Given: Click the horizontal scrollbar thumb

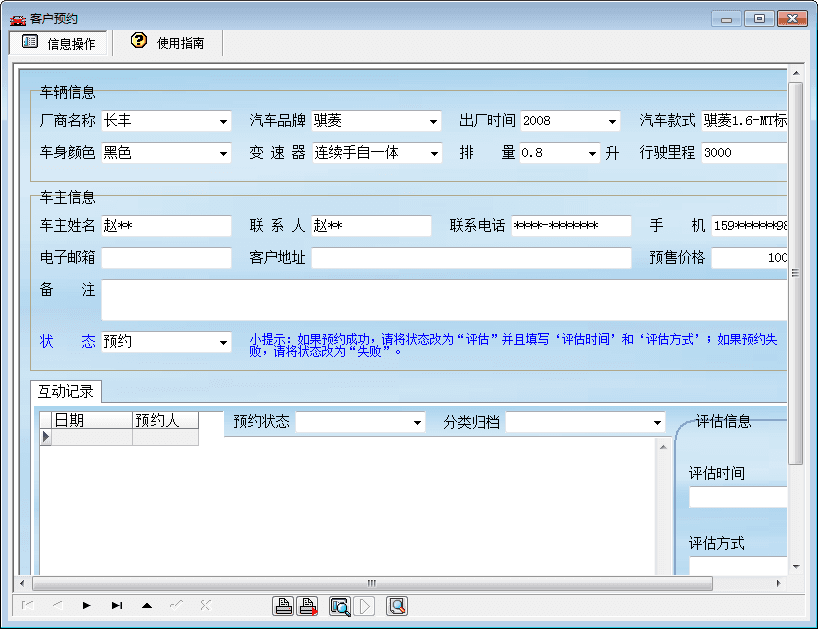Looking at the screenshot, I should pos(370,583).
